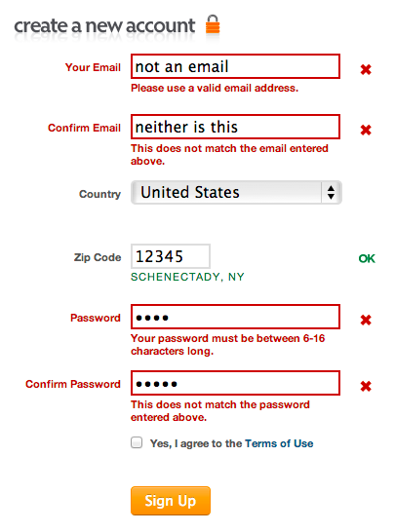
Task: Click the red X beside Your Email
Action: (366, 69)
